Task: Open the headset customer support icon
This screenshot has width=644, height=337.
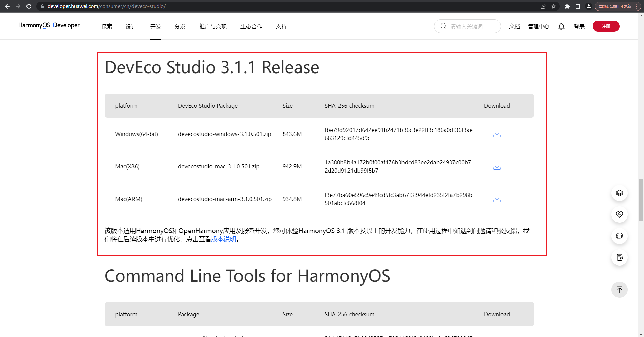Action: click(620, 236)
